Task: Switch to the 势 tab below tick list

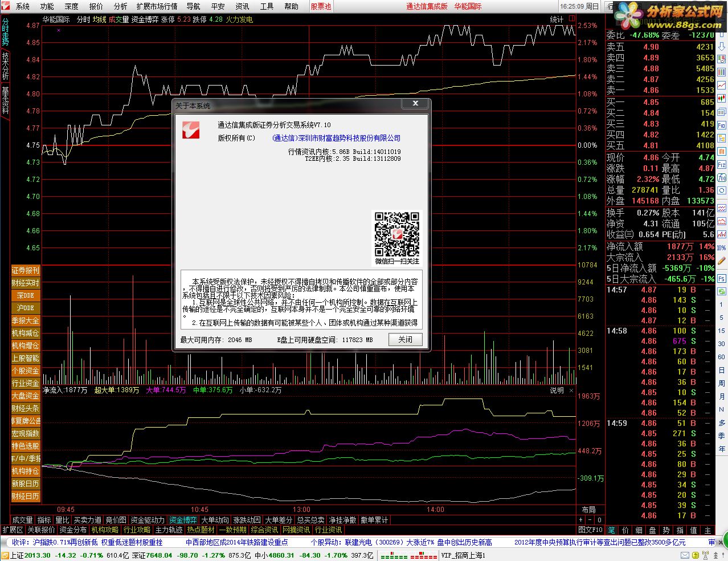Action: click(666, 530)
